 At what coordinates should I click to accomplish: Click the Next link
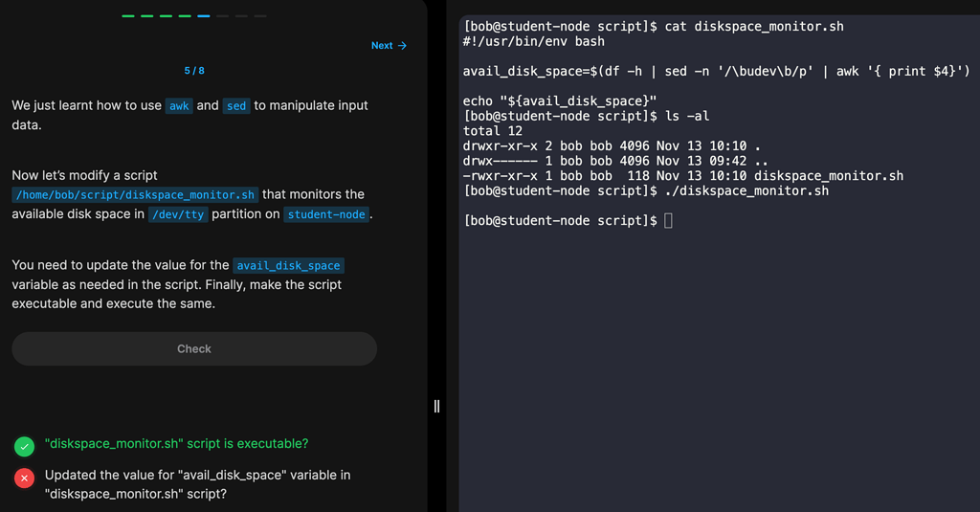[382, 45]
